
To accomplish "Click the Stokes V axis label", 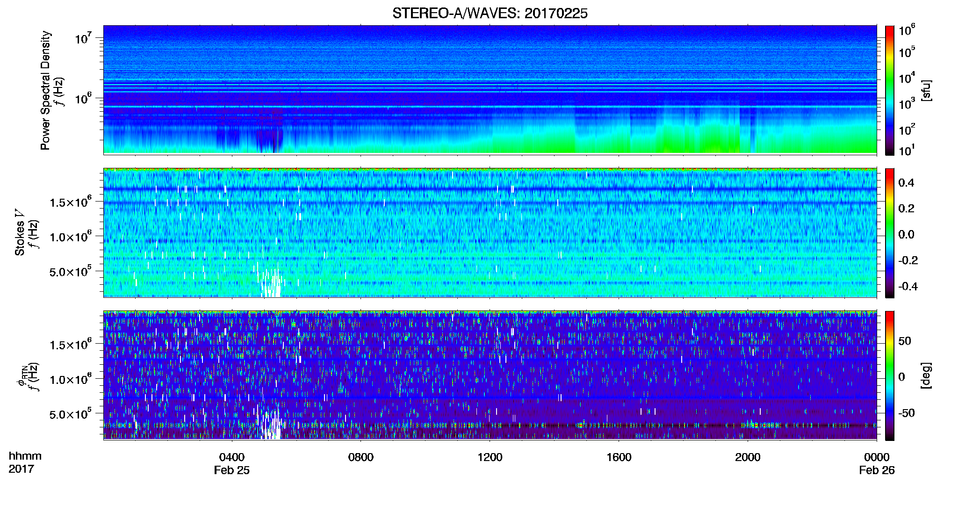I will click(20, 232).
